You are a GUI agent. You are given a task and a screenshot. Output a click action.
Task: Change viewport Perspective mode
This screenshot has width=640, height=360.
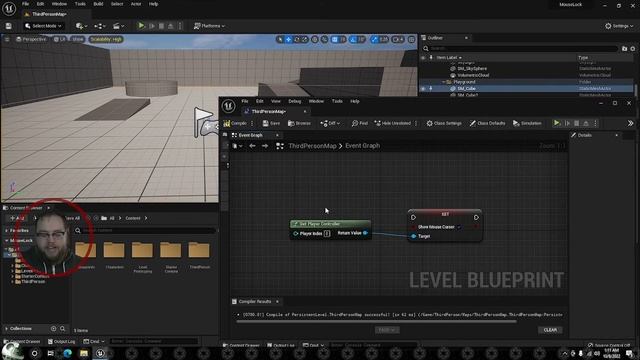pyautogui.click(x=31, y=39)
